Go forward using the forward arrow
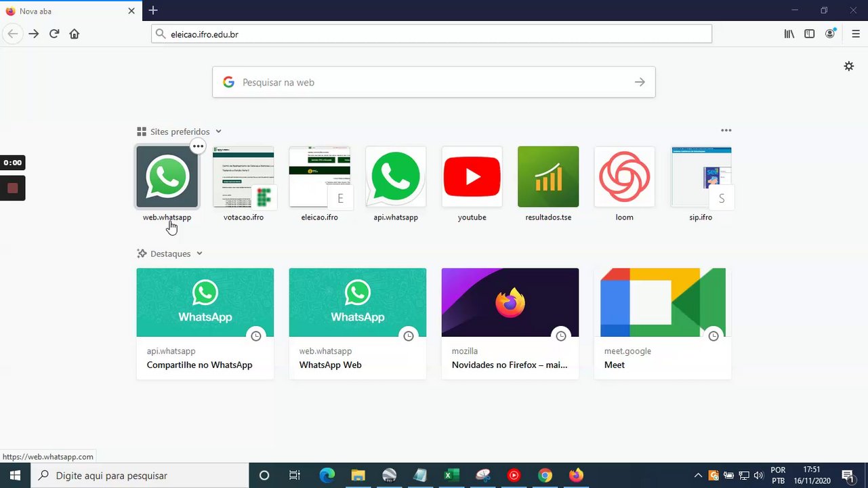The image size is (868, 488). [34, 34]
